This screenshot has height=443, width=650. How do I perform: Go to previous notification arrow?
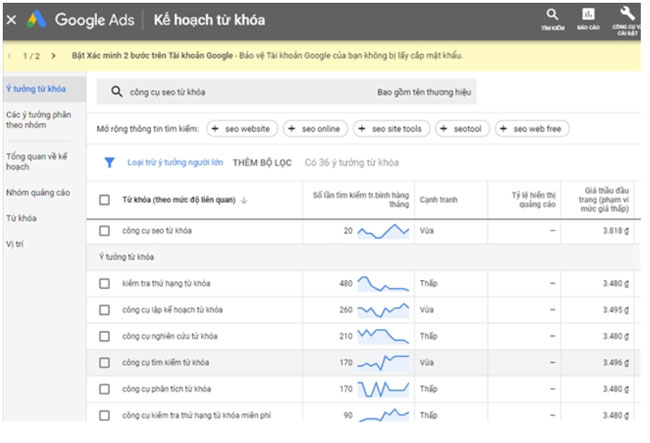click(10, 56)
